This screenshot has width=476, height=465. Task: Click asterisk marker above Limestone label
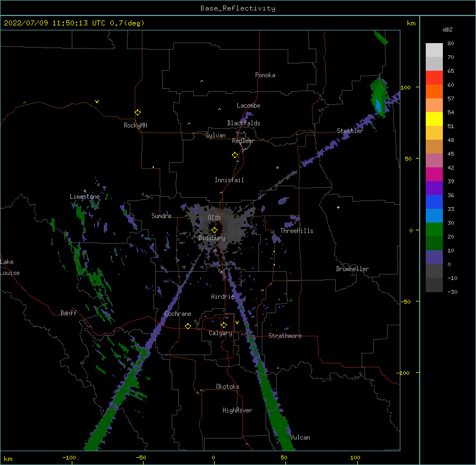(84, 191)
